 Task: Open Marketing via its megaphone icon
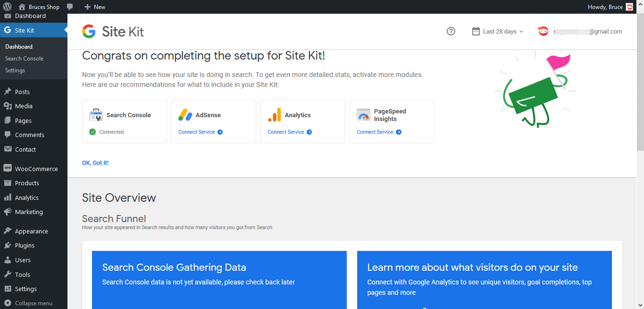point(8,212)
